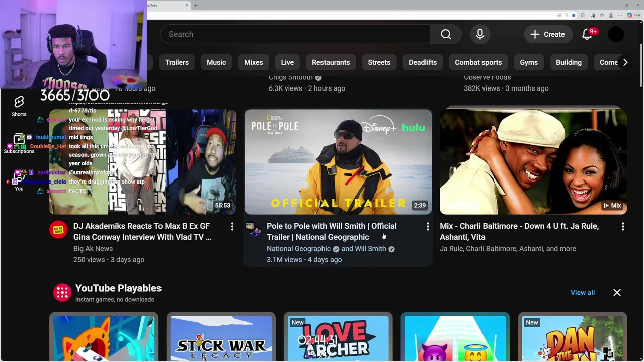The height and width of the screenshot is (362, 644).
Task: Click View all for Playables
Action: [583, 293]
